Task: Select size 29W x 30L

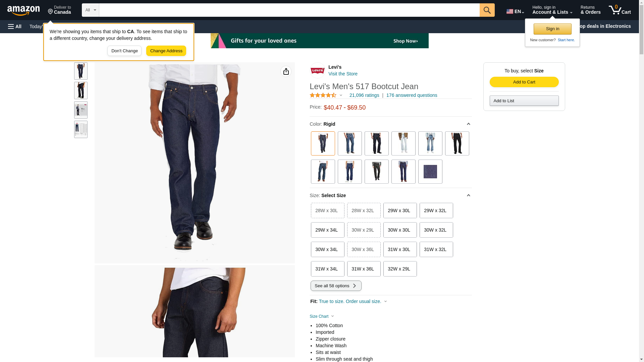Action: (x=400, y=210)
